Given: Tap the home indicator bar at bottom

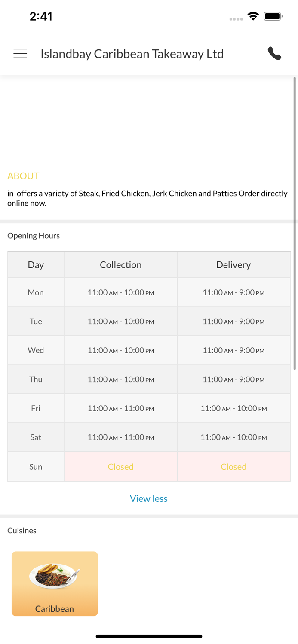Looking at the screenshot, I should pyautogui.click(x=149, y=636).
